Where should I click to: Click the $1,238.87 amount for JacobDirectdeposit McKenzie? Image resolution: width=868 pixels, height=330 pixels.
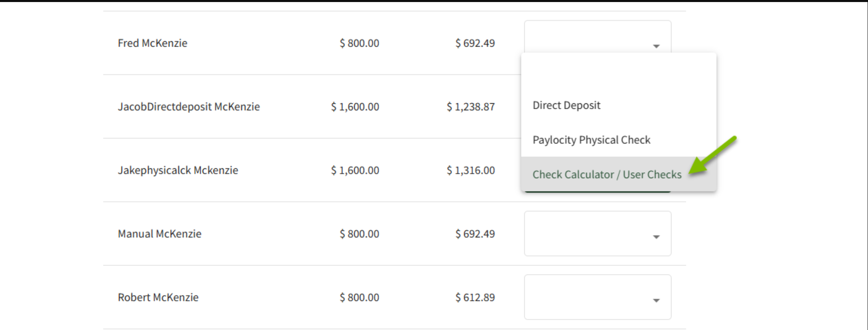471,106
